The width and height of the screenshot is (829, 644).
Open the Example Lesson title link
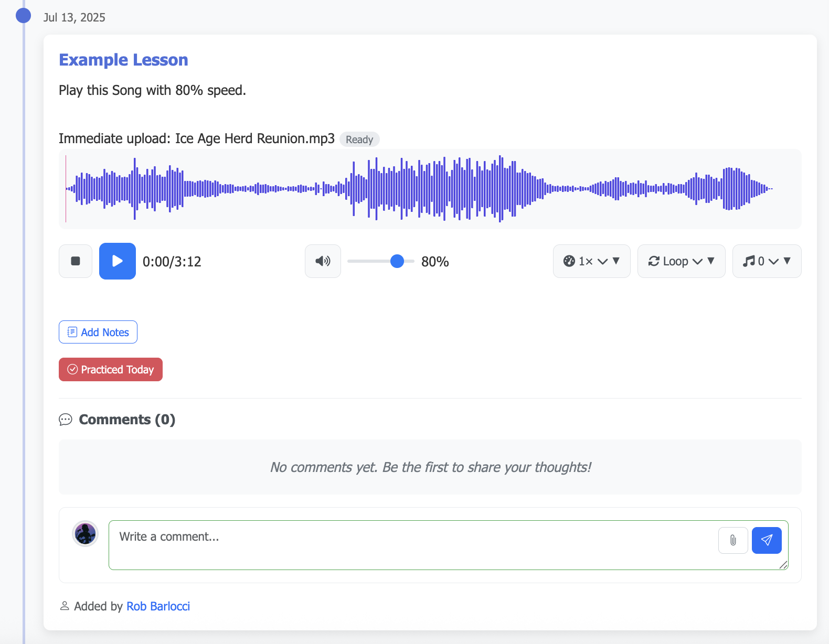[123, 60]
